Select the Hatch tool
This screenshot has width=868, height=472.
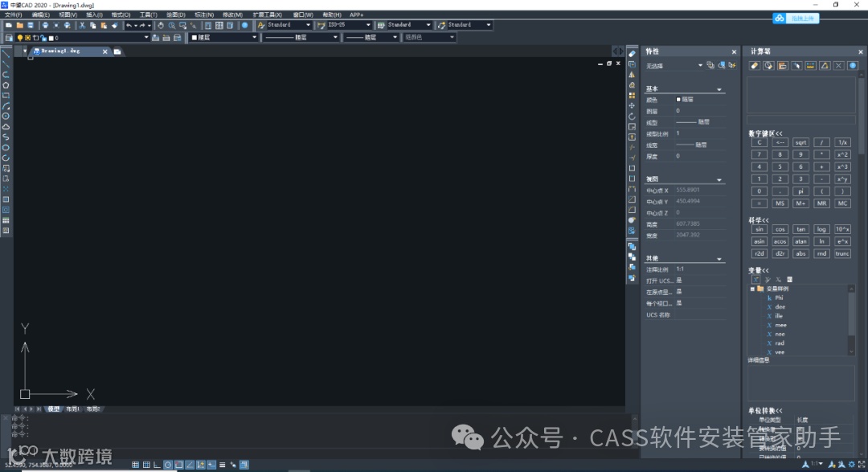pos(6,199)
